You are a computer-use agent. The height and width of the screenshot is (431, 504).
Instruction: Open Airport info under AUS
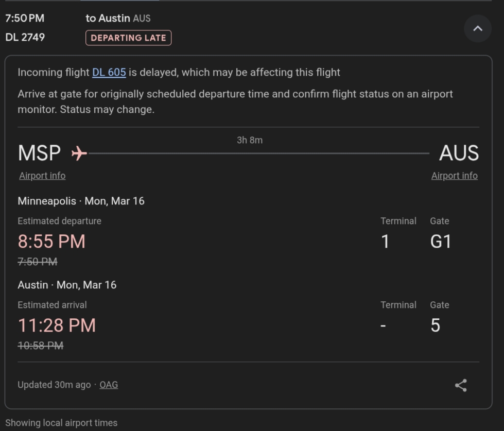454,176
